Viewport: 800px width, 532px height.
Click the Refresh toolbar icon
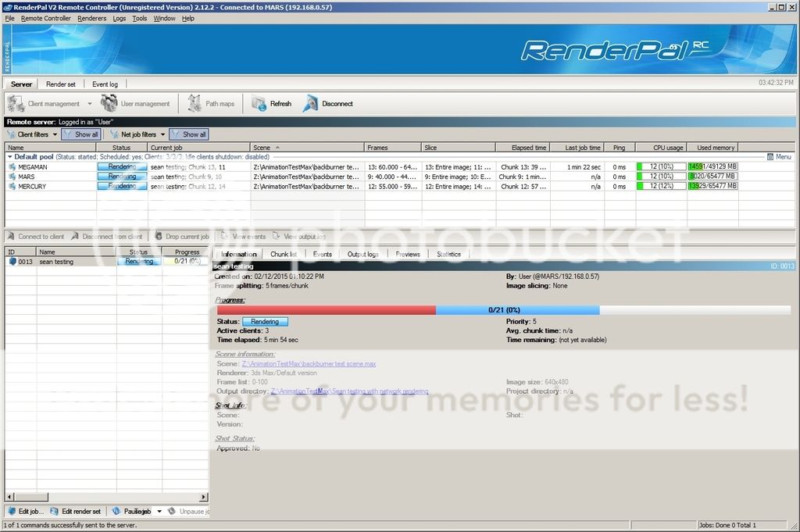point(259,104)
